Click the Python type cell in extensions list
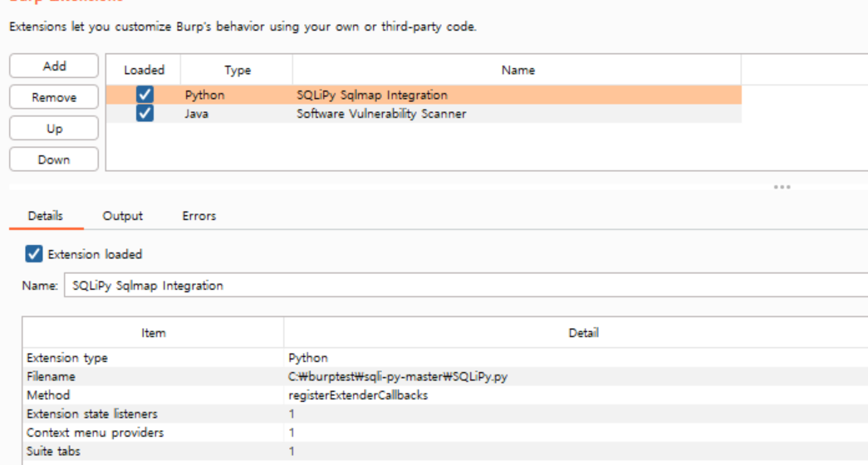The image size is (868, 465). point(205,95)
